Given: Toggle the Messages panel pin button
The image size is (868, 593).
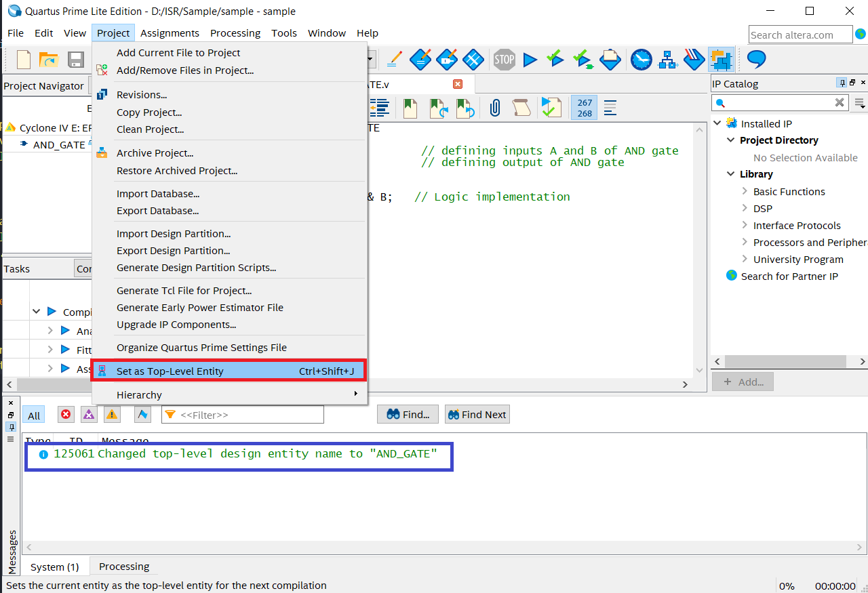Looking at the screenshot, I should tap(11, 427).
